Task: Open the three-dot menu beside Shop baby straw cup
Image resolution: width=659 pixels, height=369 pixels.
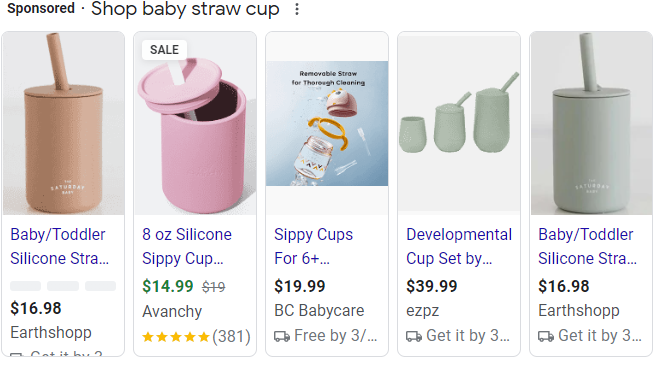Action: [x=297, y=9]
